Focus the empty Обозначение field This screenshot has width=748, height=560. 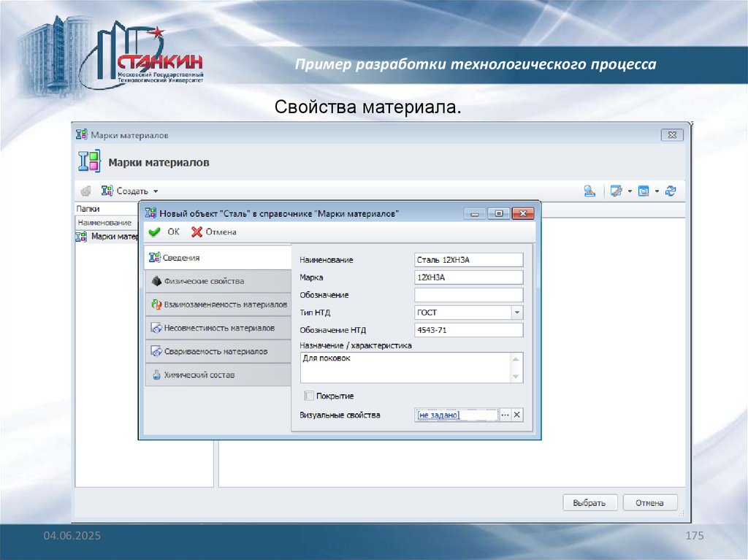pos(468,295)
